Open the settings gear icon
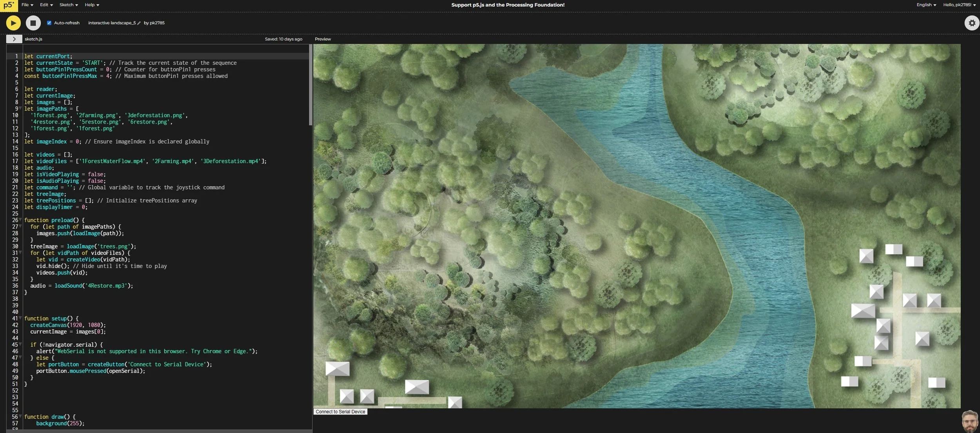The width and height of the screenshot is (980, 433). point(972,23)
